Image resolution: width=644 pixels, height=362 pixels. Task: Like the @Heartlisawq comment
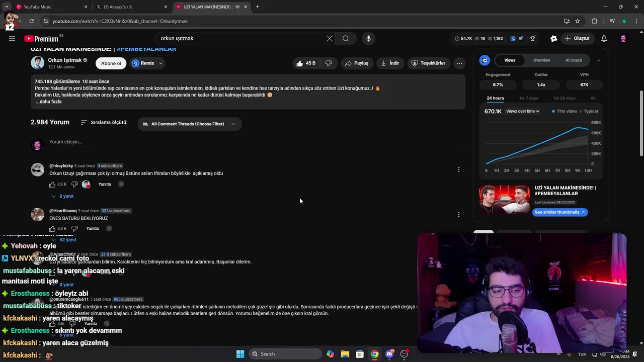52,229
